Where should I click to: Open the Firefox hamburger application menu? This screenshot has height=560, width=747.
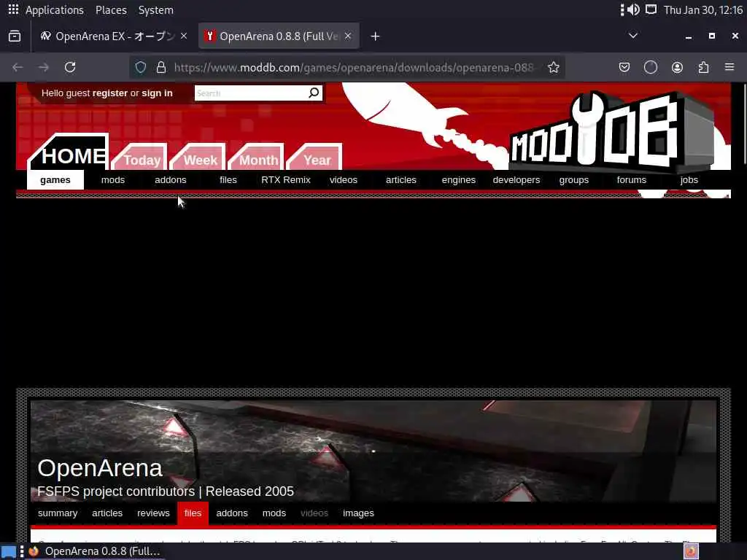pos(729,67)
